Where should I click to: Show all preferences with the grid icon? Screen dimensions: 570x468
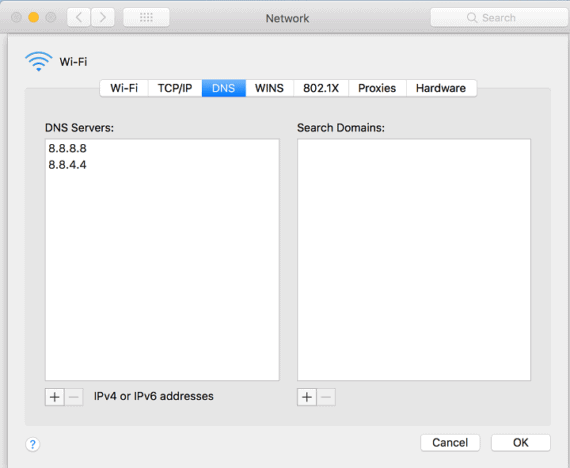tap(146, 17)
